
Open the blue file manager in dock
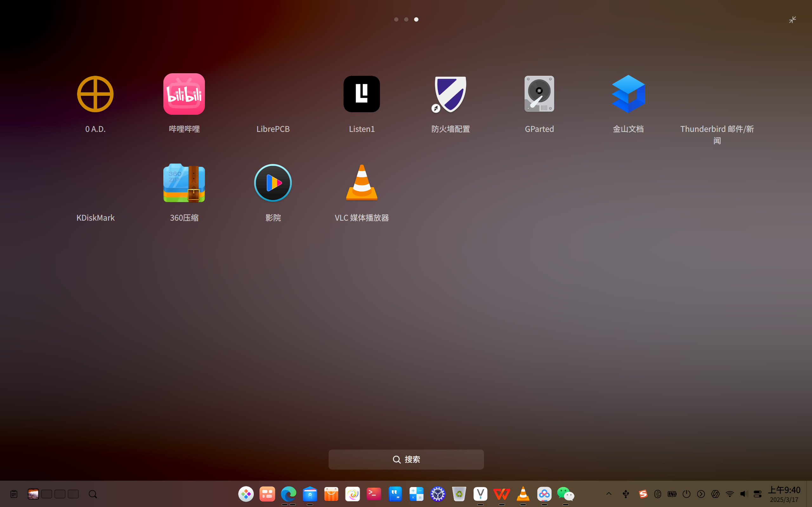pos(310,494)
